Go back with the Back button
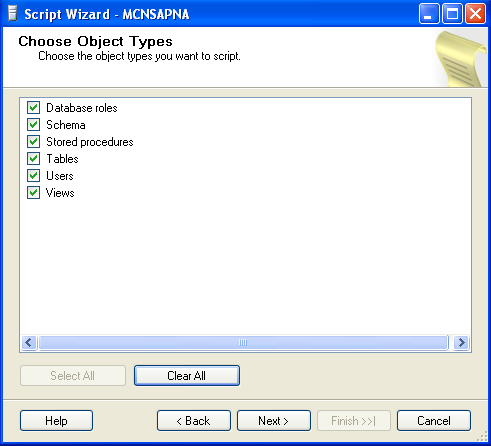This screenshot has width=491, height=446. (x=194, y=421)
